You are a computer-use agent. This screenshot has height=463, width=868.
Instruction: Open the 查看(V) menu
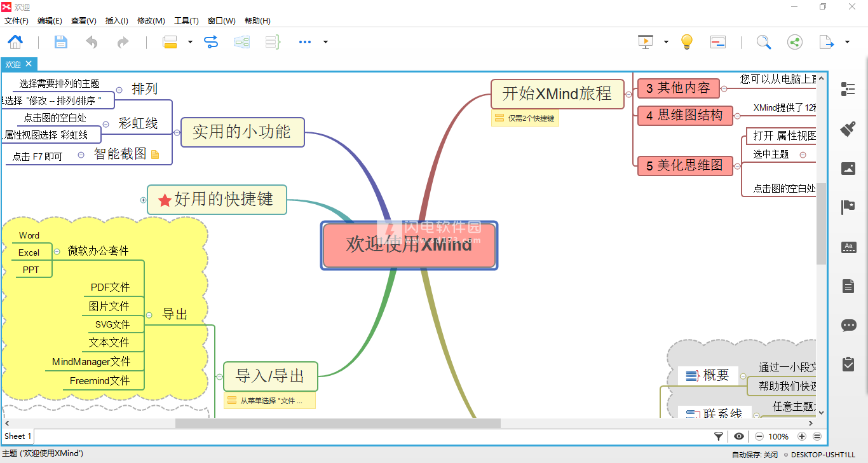pyautogui.click(x=84, y=21)
